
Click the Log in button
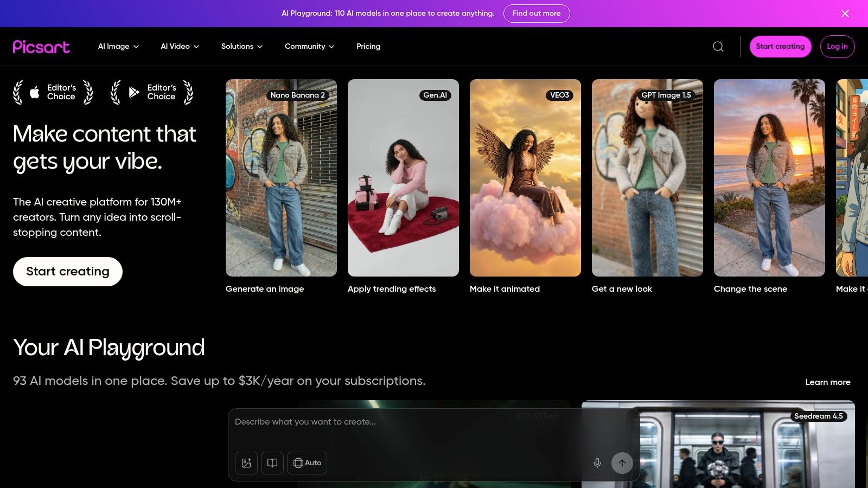tap(837, 47)
